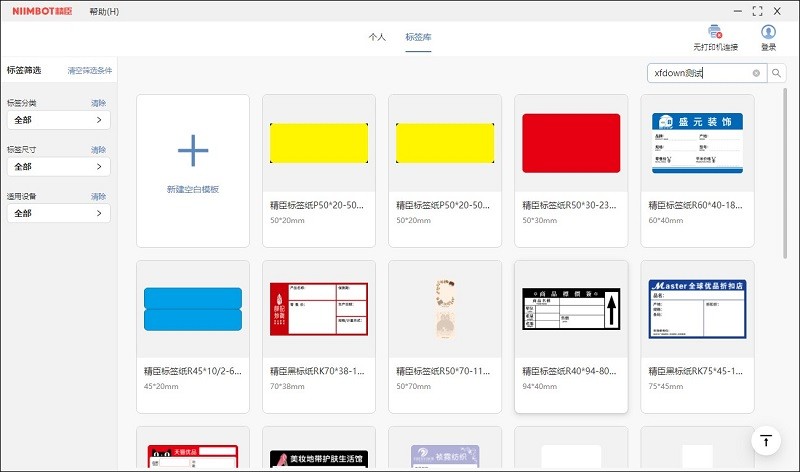The width and height of the screenshot is (800, 472).
Task: Switch to the 个人 tab
Action: click(377, 37)
